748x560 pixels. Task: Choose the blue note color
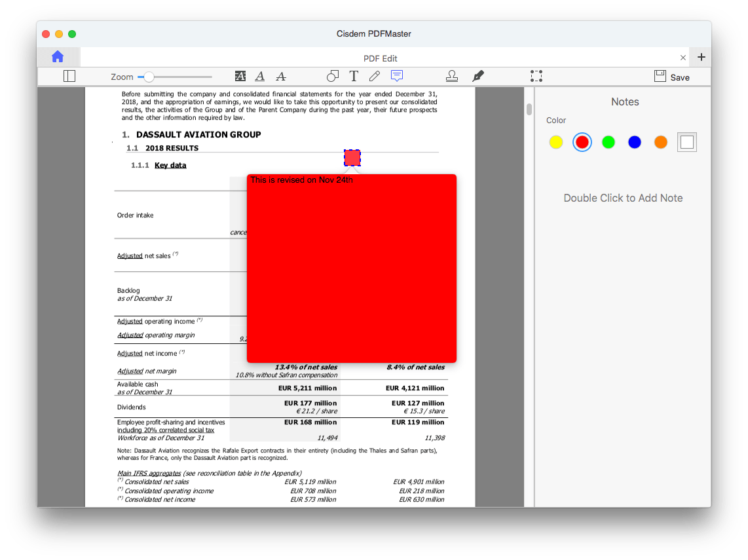635,142
